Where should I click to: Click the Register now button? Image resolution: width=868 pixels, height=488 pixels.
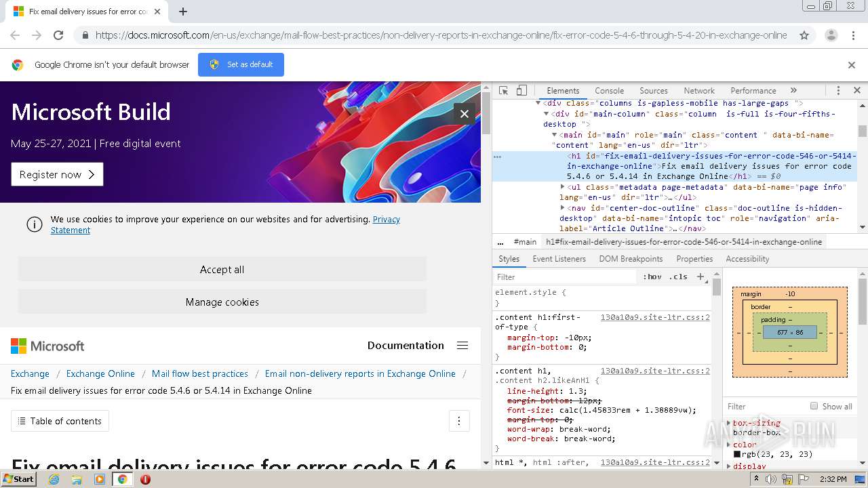(x=57, y=174)
